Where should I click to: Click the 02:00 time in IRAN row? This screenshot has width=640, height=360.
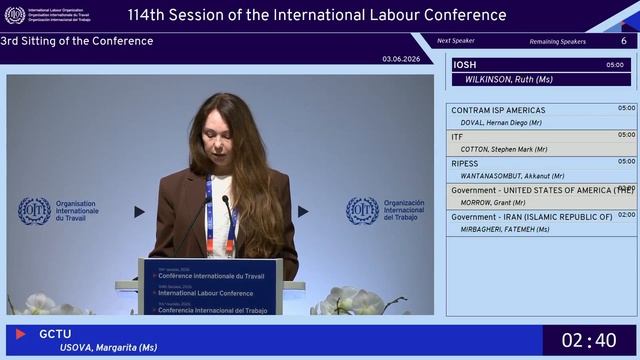627,215
